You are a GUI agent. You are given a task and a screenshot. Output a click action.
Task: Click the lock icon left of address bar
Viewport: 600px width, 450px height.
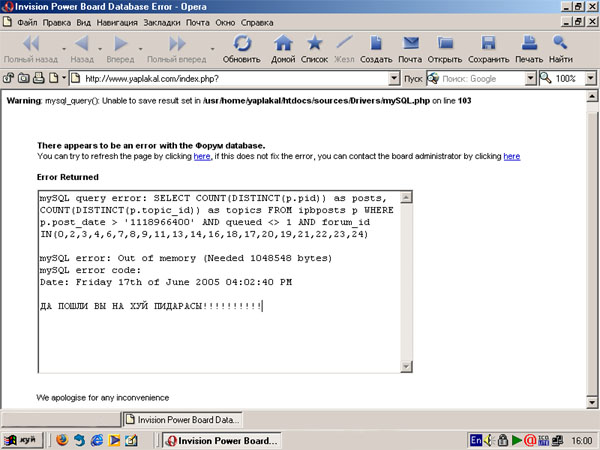pyautogui.click(x=8, y=78)
